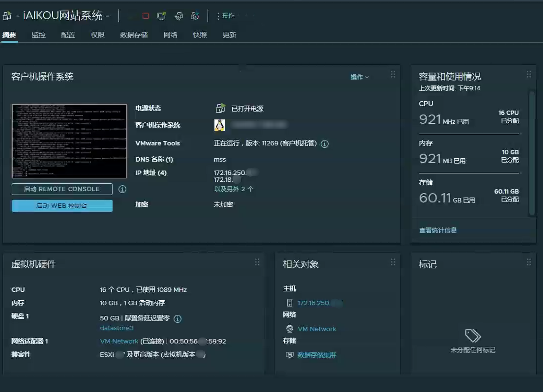Click the power off VM icon

145,16
